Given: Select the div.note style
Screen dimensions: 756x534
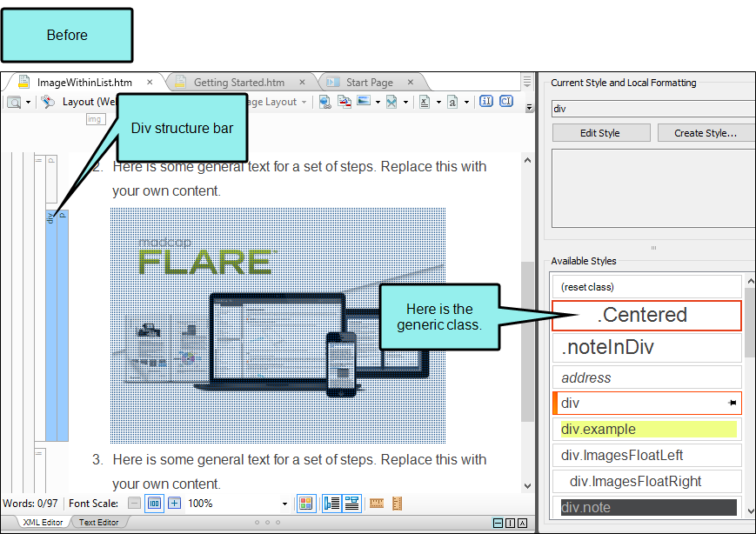Looking at the screenshot, I should point(646,507).
